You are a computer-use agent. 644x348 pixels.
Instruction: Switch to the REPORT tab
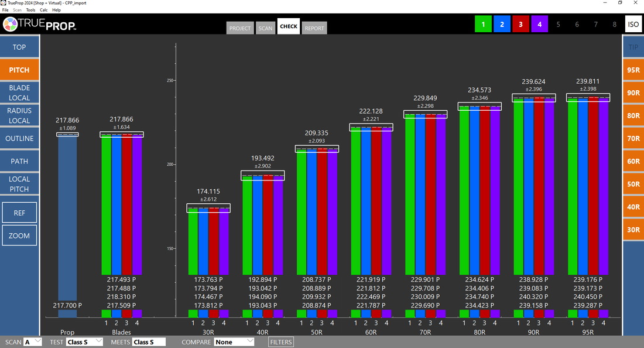click(314, 28)
